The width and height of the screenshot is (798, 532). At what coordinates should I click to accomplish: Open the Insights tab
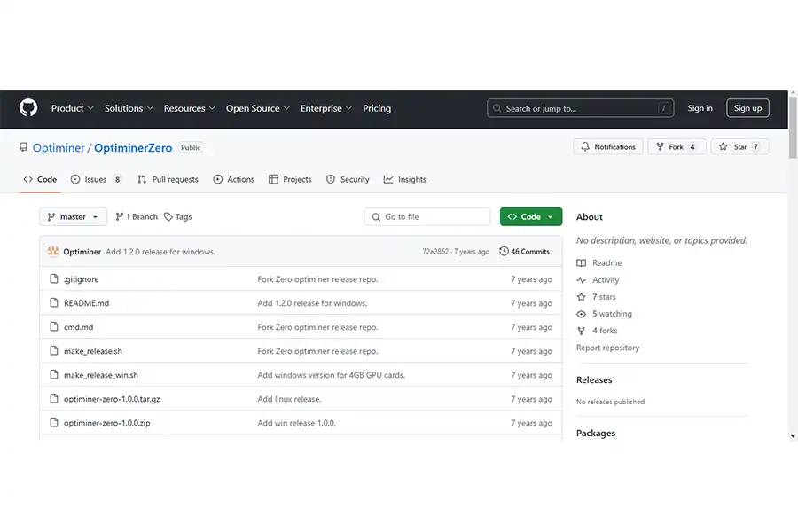tap(405, 179)
